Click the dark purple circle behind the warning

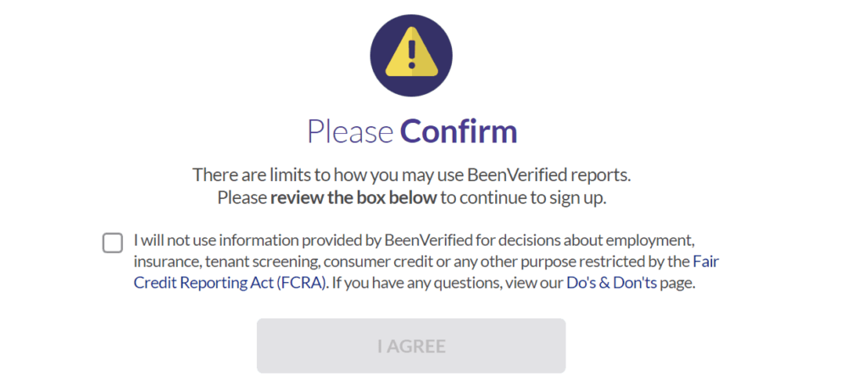point(411,55)
